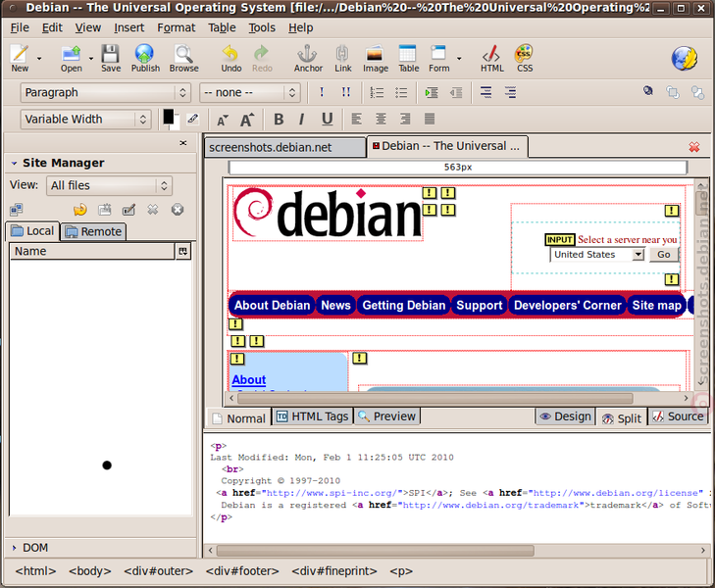Pick highlight color with pencil icon
Image resolution: width=715 pixels, height=588 pixels.
(193, 119)
